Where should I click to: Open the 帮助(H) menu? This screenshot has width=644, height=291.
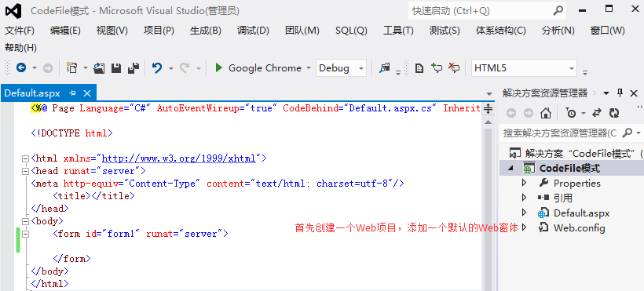pos(21,48)
